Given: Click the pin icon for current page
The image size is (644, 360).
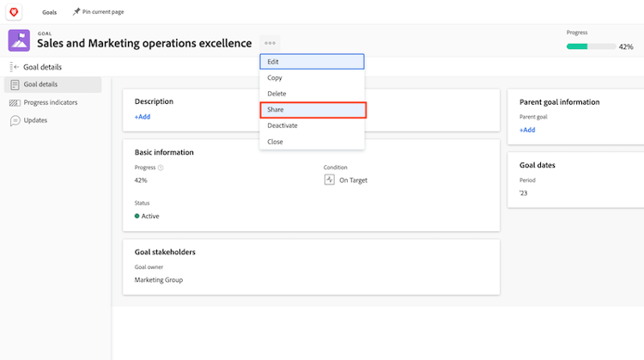Looking at the screenshot, I should tap(77, 11).
